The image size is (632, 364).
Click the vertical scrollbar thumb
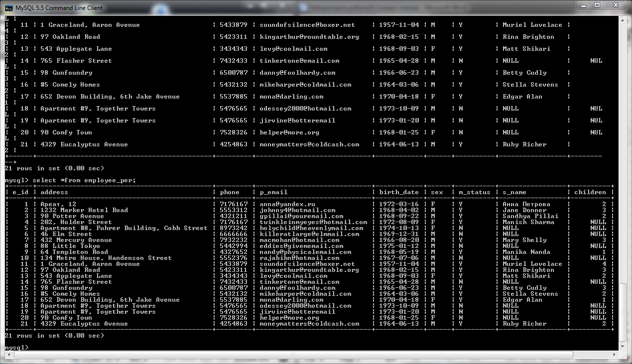[624, 312]
